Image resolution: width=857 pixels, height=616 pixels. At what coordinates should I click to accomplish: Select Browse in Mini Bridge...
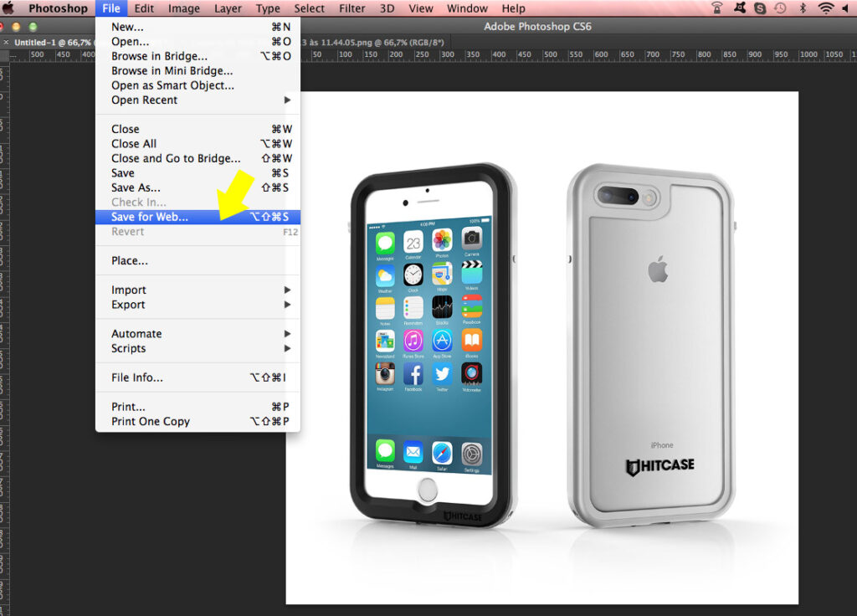pos(198,71)
